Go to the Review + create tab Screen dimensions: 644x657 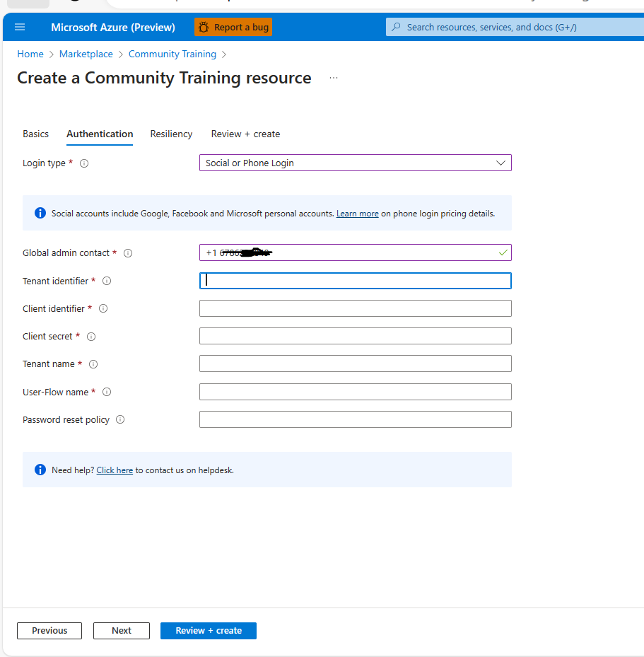pos(245,134)
